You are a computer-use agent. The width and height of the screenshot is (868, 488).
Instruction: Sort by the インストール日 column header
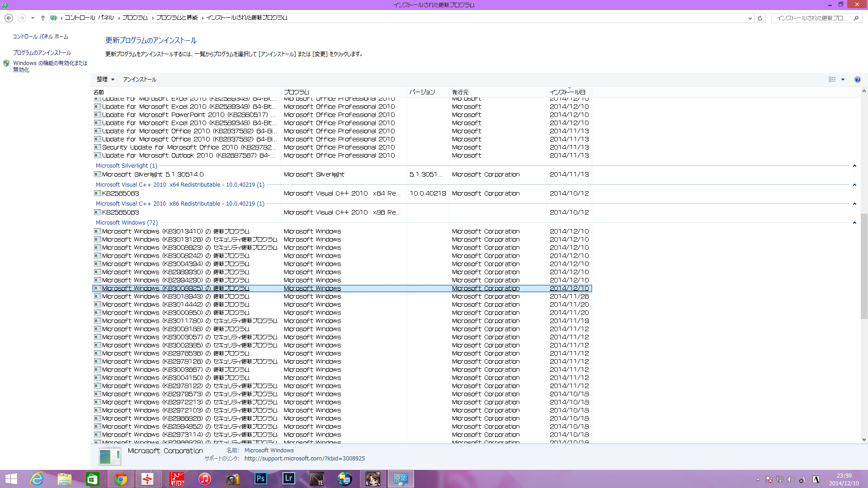point(569,92)
